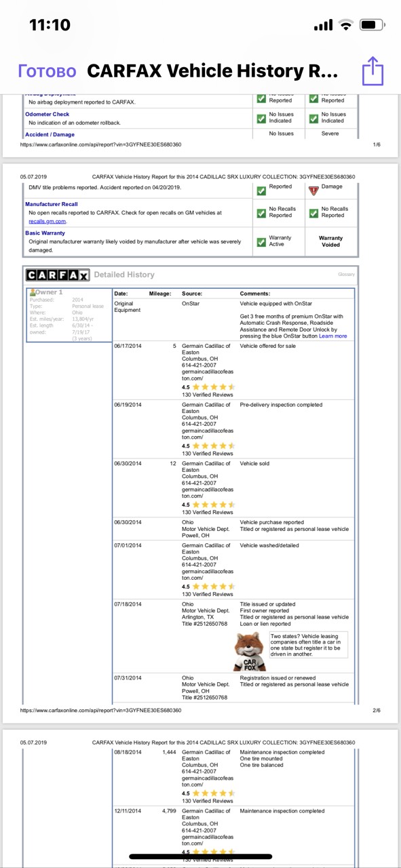Open the Glossary link
401x868 pixels.
coord(346,275)
